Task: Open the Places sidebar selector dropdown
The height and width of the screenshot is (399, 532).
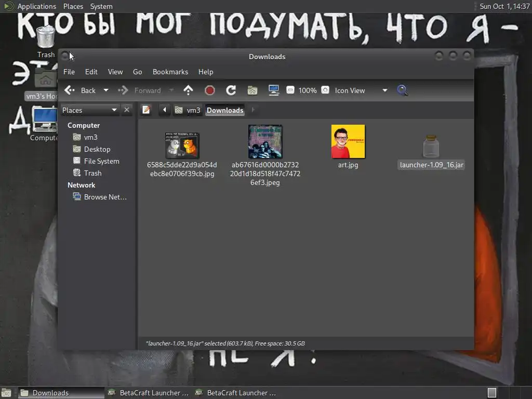Action: [x=89, y=110]
